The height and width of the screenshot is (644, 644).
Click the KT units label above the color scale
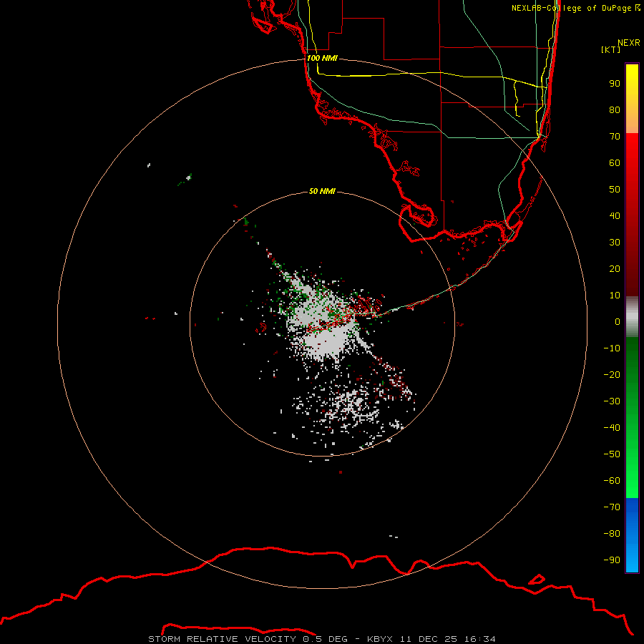point(610,49)
